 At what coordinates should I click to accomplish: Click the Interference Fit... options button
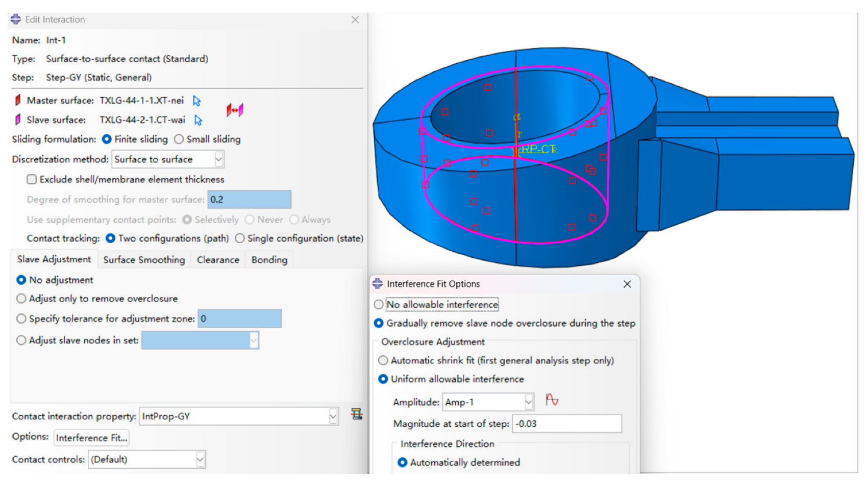click(91, 438)
